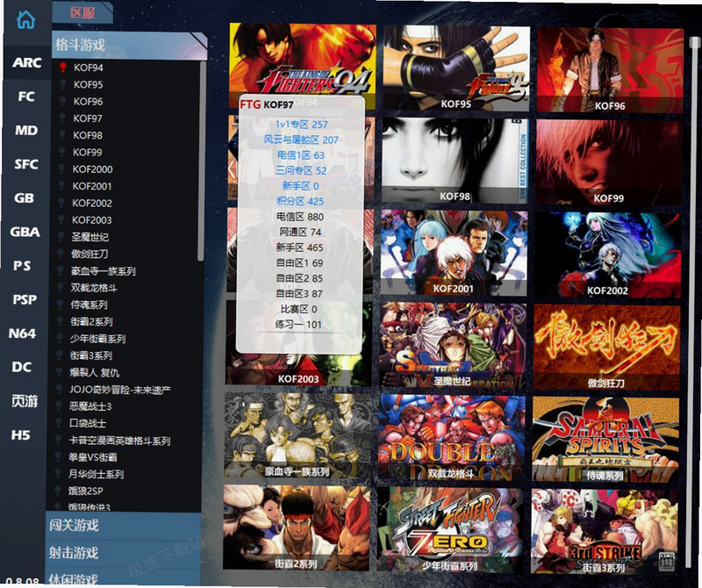Select 街霸2系列 in the list

pos(91,321)
